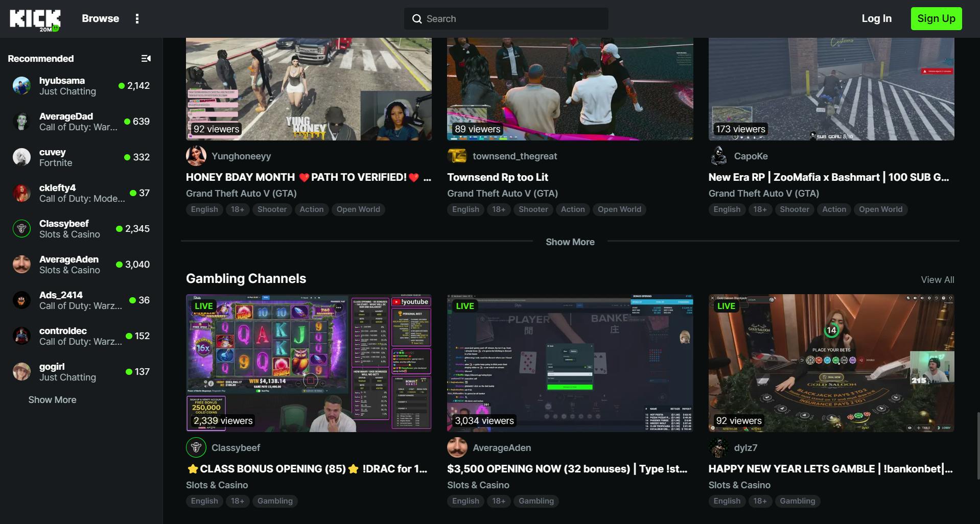Open Yunghoneeyy's GTA stream thumbnail

(309, 89)
